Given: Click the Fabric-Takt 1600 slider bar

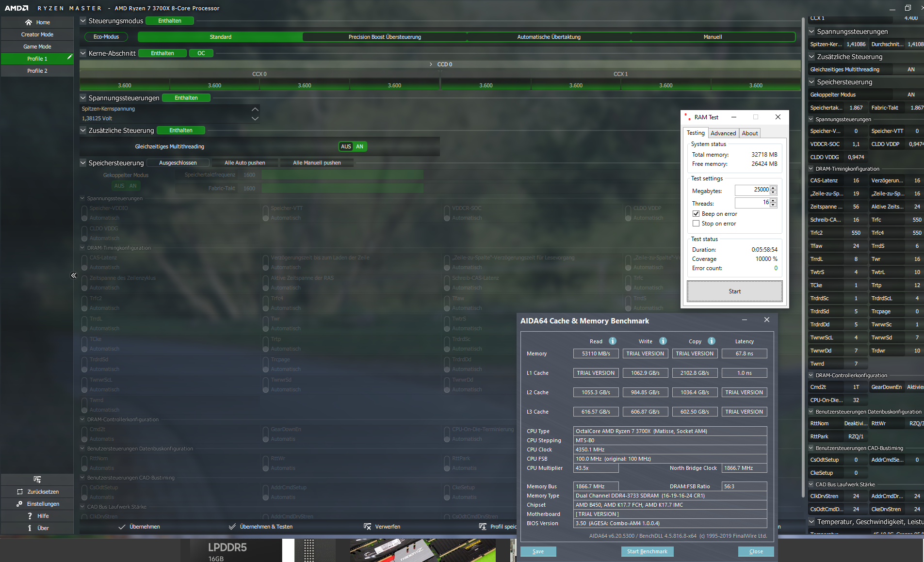Looking at the screenshot, I should click(x=342, y=188).
